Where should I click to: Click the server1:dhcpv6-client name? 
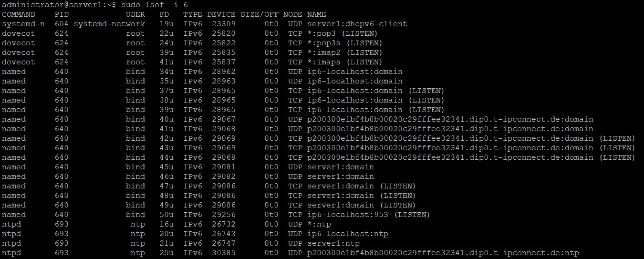pyautogui.click(x=357, y=24)
